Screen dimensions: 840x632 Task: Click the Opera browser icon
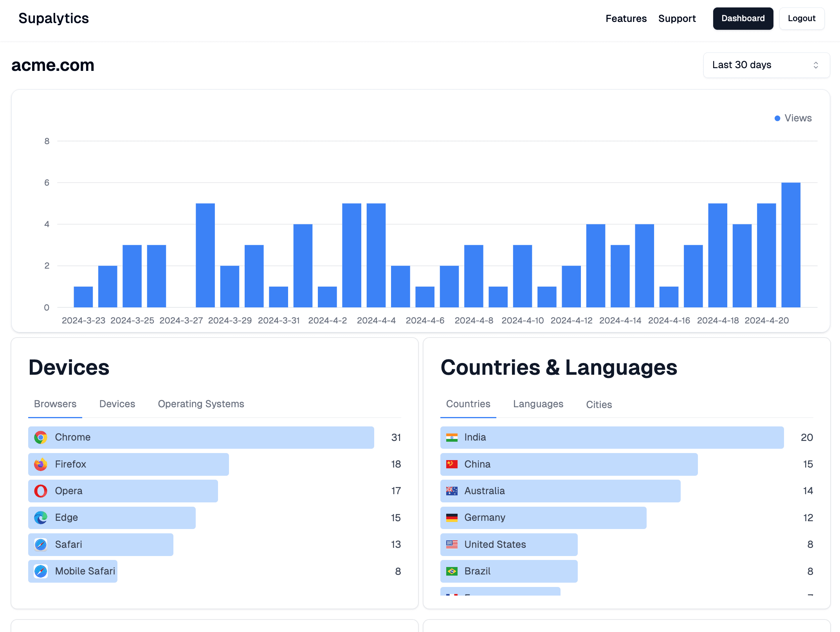pyautogui.click(x=41, y=491)
